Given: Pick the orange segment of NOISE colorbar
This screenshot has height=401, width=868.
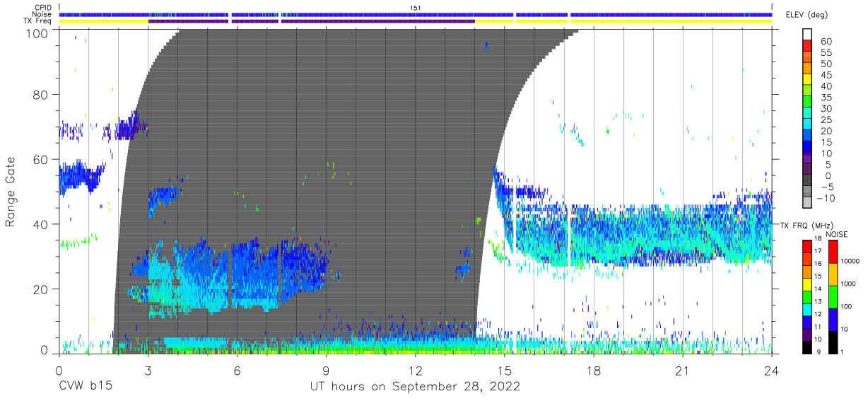Looking at the screenshot, I should pyautogui.click(x=834, y=274).
